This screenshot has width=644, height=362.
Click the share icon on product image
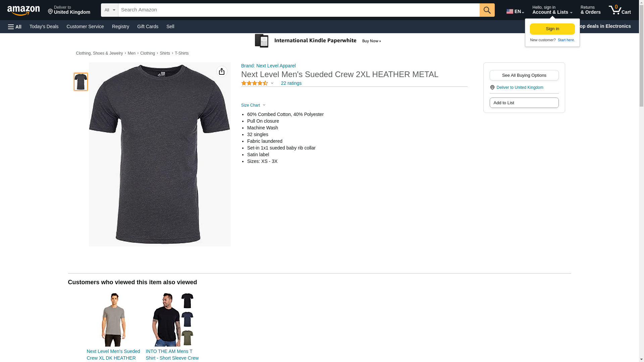point(222,71)
